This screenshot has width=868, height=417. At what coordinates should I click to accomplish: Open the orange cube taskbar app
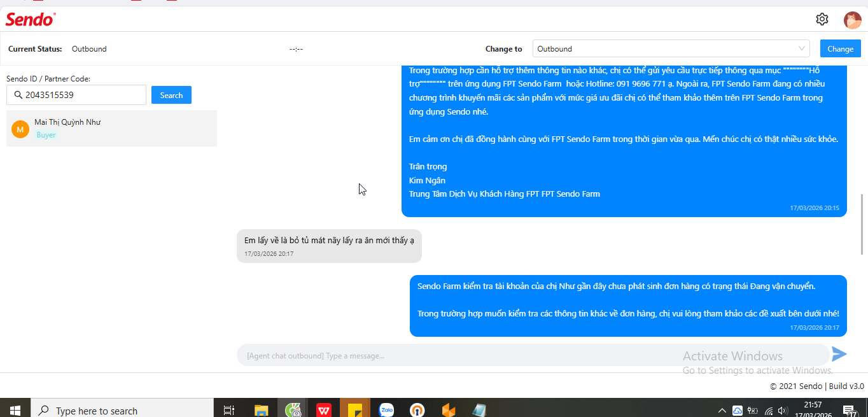point(449,411)
